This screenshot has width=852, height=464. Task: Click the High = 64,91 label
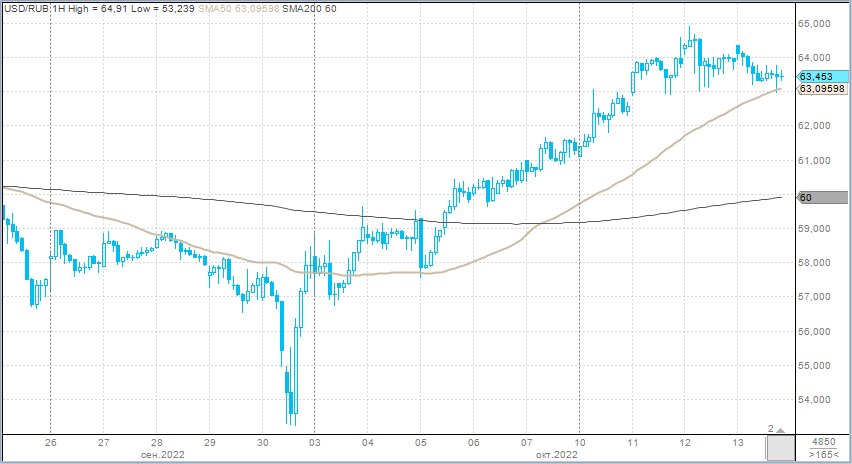(x=105, y=9)
